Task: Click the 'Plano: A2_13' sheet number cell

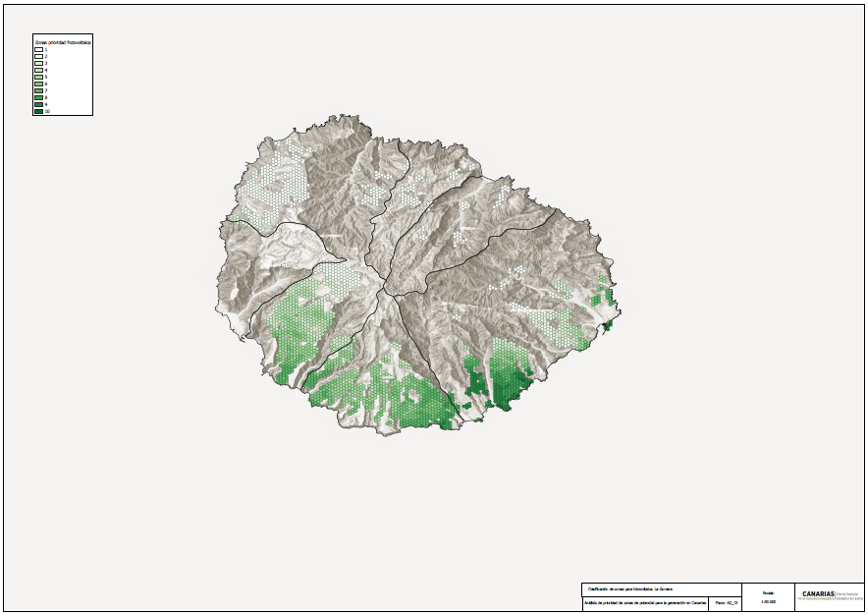Action: tap(726, 603)
